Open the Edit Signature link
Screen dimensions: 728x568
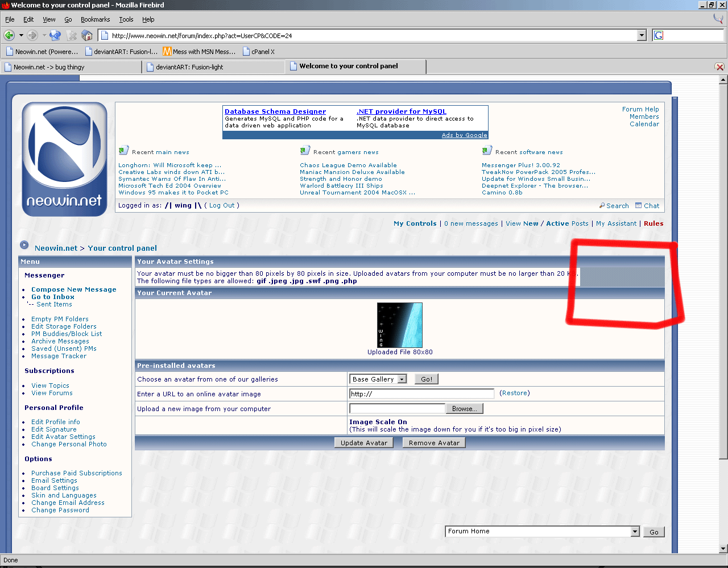[x=53, y=429]
